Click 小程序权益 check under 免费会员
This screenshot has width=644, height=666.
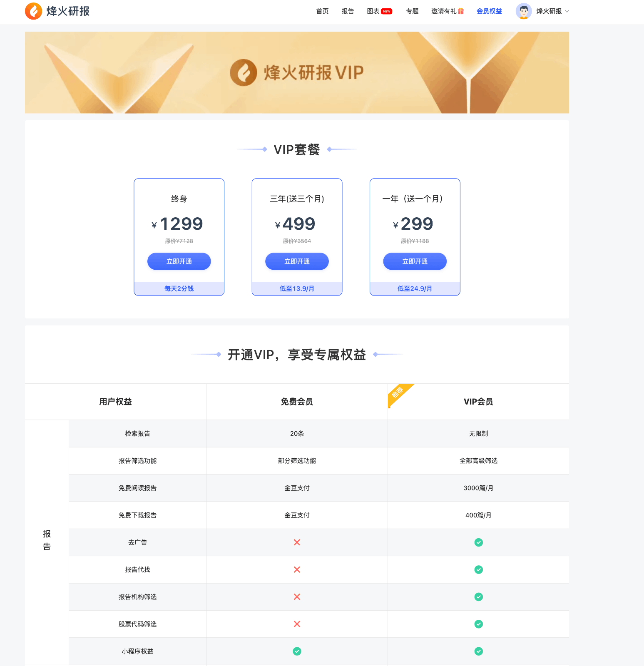pos(297,651)
